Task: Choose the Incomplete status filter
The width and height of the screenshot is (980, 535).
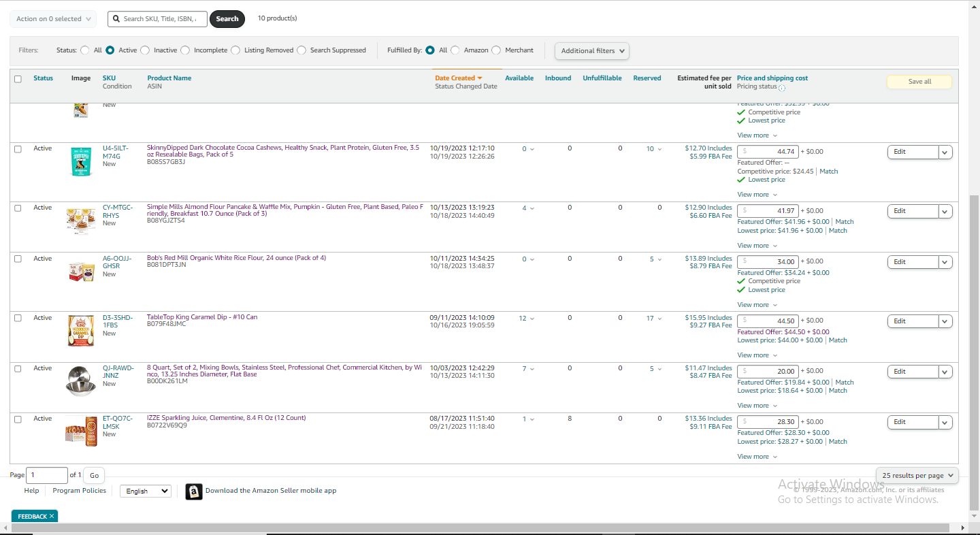Action: click(x=185, y=50)
